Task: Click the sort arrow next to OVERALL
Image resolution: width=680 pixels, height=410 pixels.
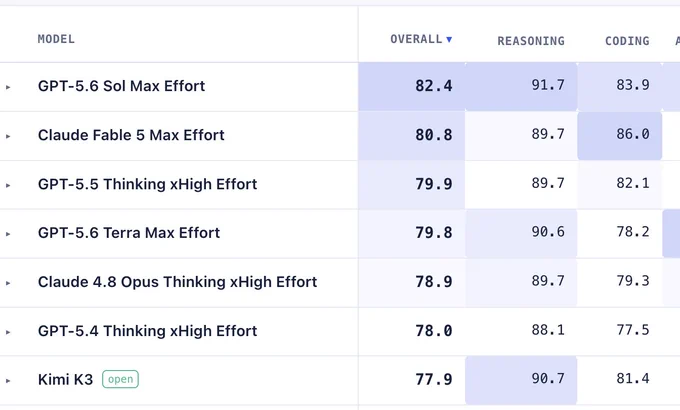Action: [x=449, y=39]
